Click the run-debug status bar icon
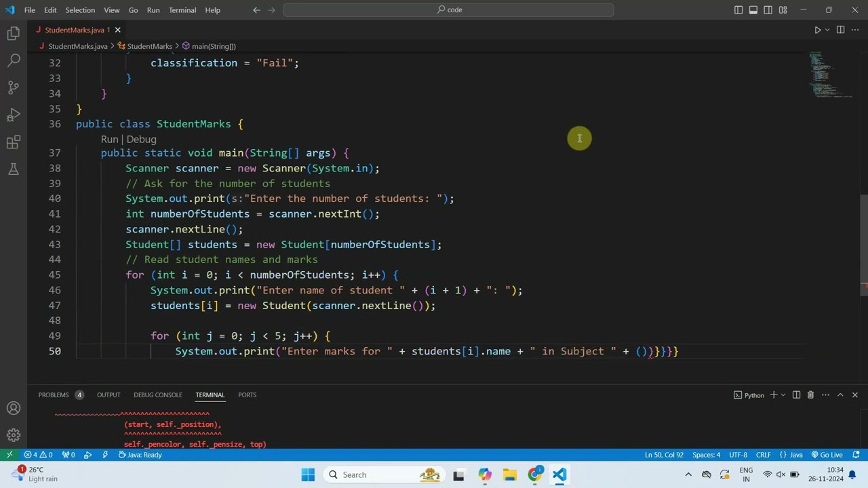Image resolution: width=868 pixels, height=488 pixels. click(x=88, y=455)
